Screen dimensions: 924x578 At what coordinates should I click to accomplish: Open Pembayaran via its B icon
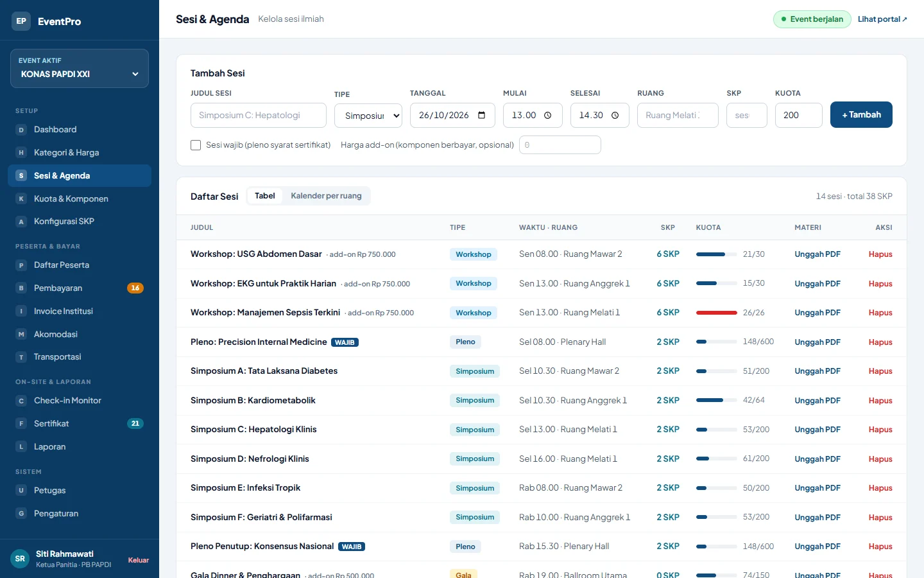[x=21, y=288]
